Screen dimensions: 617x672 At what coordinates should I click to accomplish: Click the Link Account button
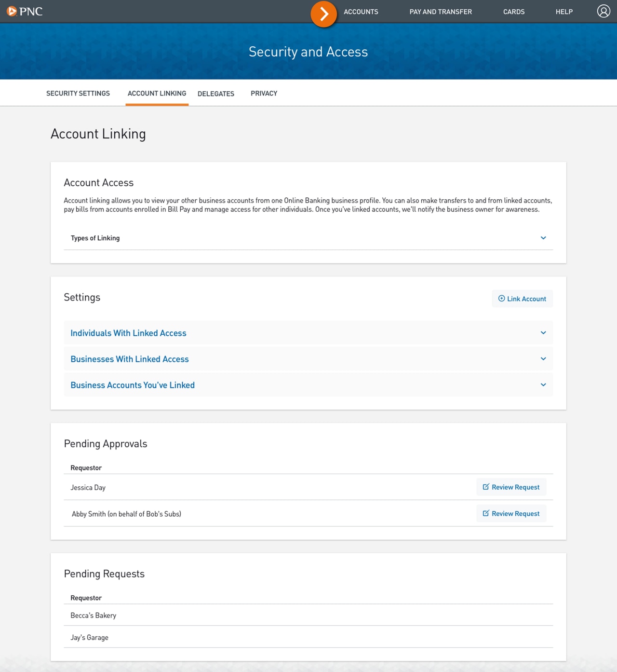522,298
